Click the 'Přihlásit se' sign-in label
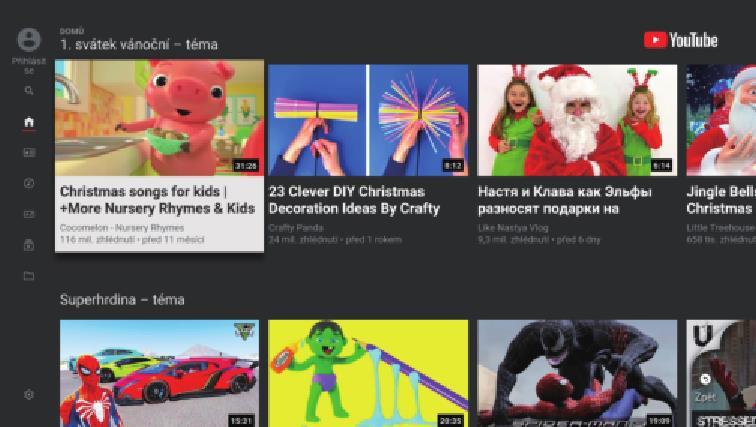Image resolution: width=756 pixels, height=427 pixels. click(x=29, y=66)
